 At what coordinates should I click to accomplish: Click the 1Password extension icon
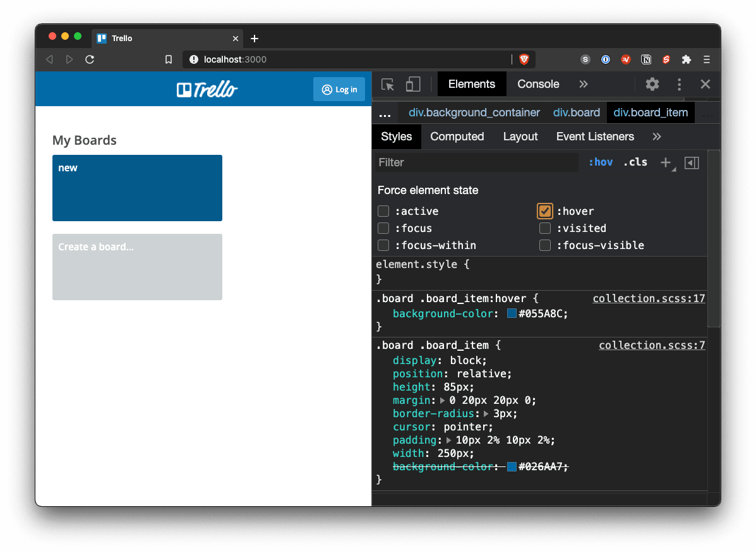[x=606, y=59]
